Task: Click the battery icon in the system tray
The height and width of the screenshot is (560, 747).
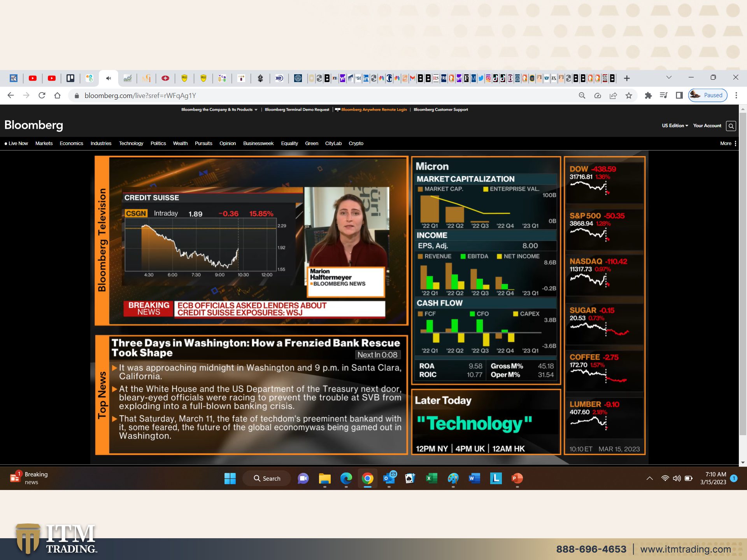Action: point(689,478)
